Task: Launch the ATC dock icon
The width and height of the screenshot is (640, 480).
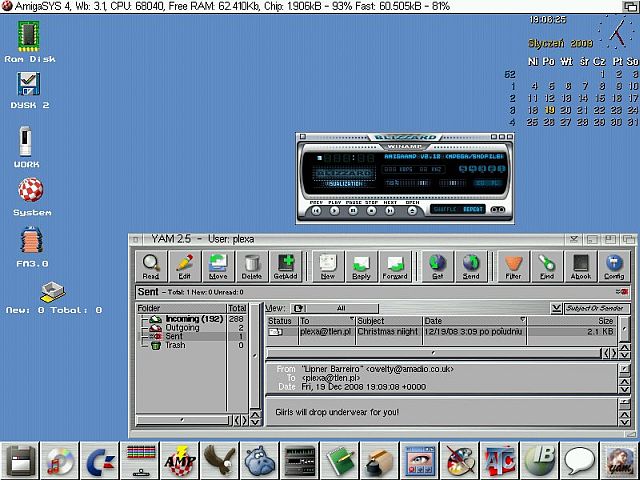Action: 500,462
